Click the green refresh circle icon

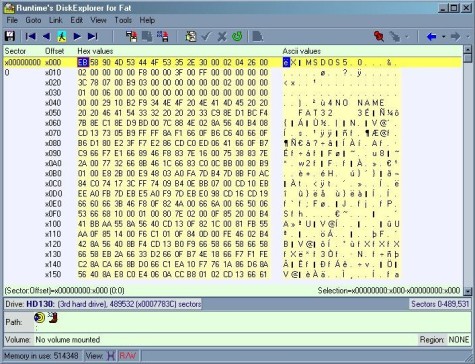click(x=237, y=36)
